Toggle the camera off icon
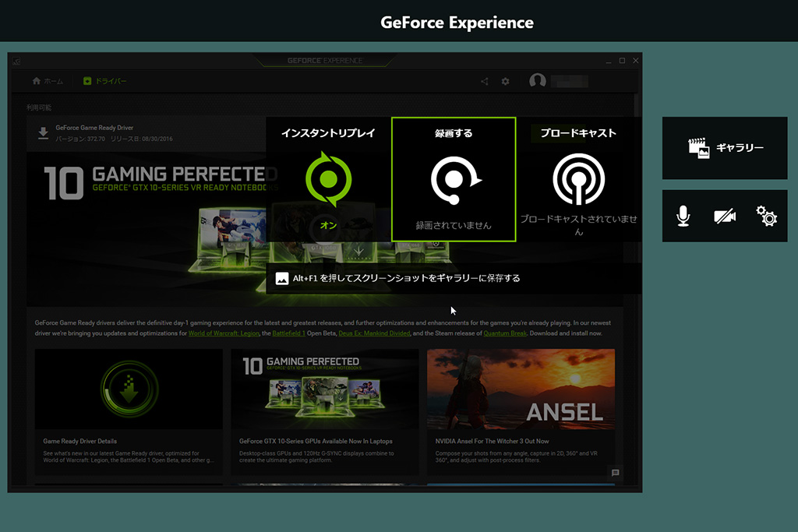The image size is (798, 532). point(725,217)
